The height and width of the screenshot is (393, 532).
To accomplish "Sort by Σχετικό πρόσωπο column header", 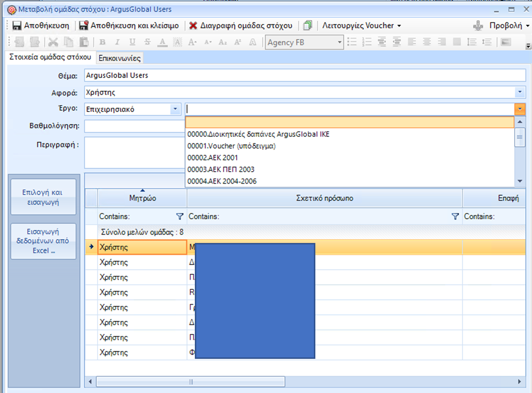I will (325, 198).
